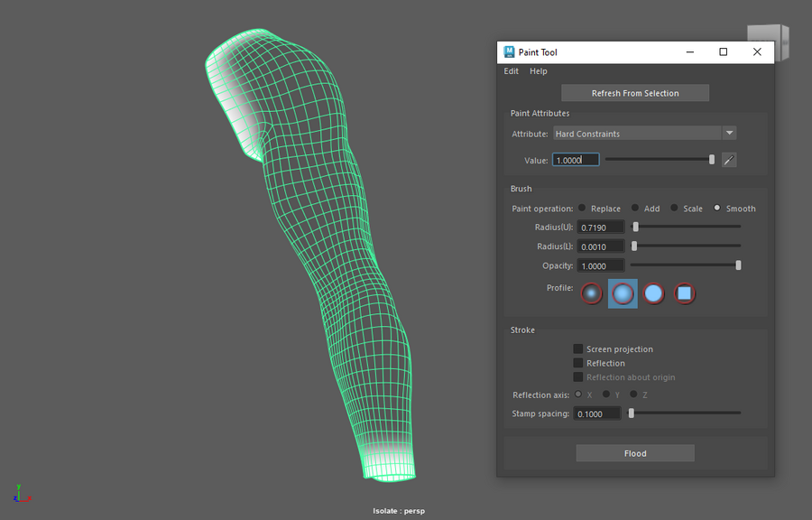Click the Refresh From Selection button

click(x=635, y=93)
